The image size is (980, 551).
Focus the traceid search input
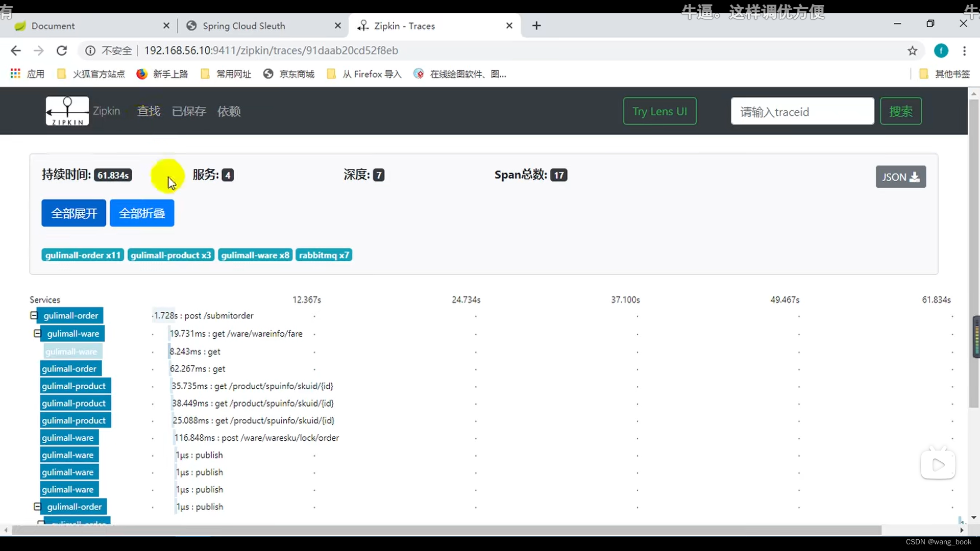(x=802, y=111)
